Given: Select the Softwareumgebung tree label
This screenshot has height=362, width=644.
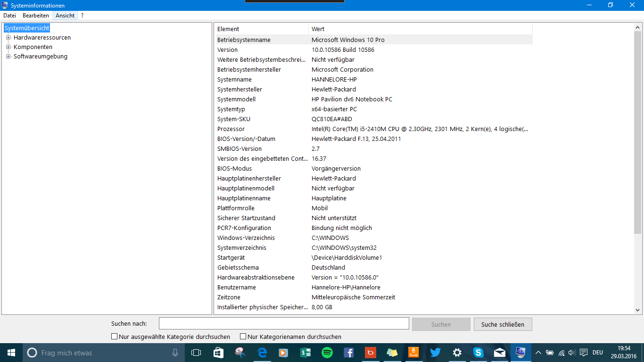Looking at the screenshot, I should click(41, 57).
